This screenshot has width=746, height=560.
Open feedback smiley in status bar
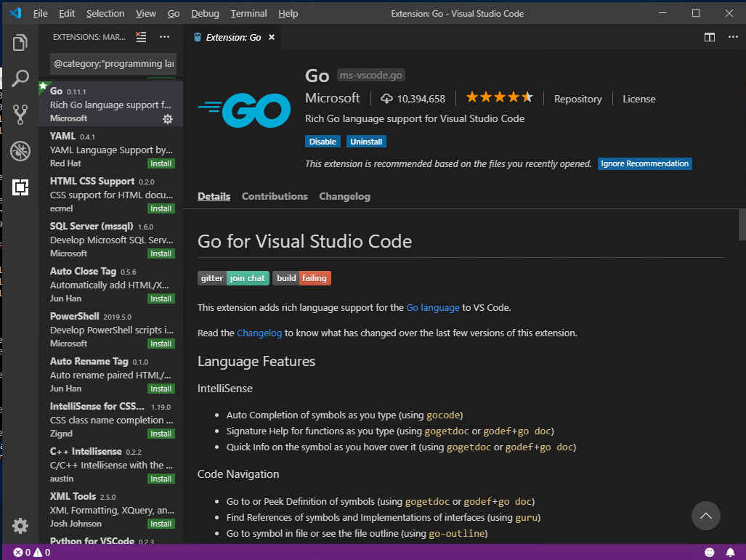point(709,553)
